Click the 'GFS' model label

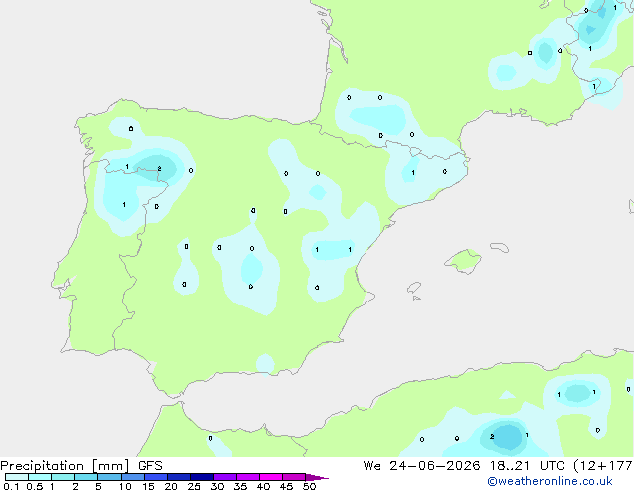150,466
